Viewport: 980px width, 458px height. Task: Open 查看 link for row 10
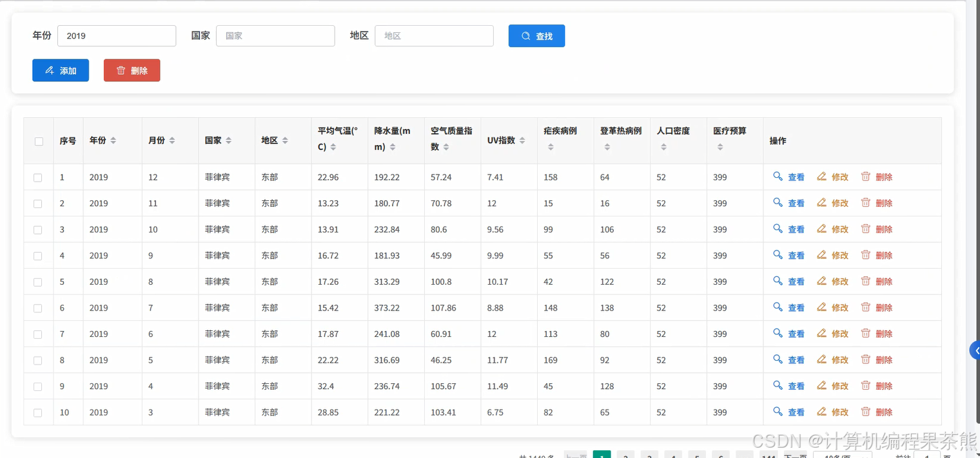click(796, 412)
